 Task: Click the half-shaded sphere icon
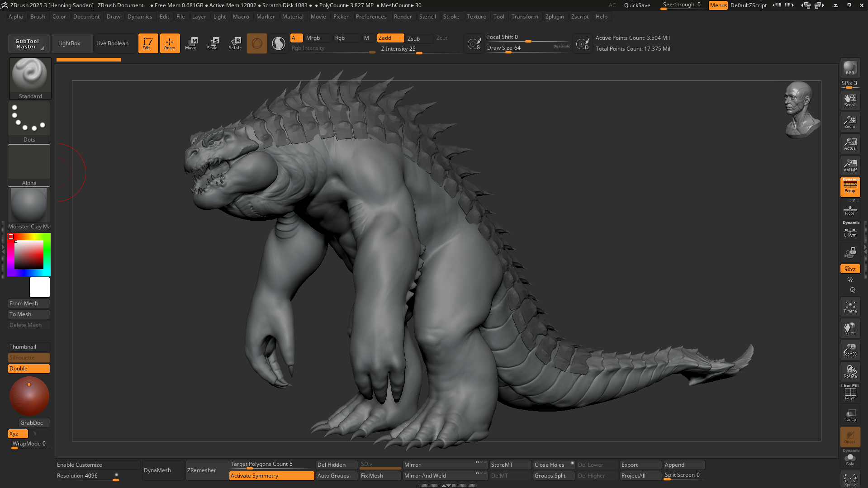(x=279, y=43)
